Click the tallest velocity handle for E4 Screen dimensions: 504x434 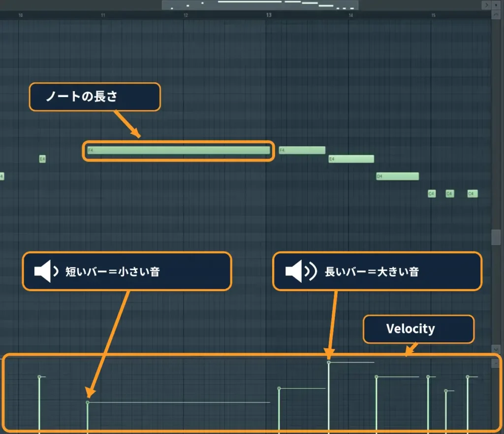click(328, 363)
